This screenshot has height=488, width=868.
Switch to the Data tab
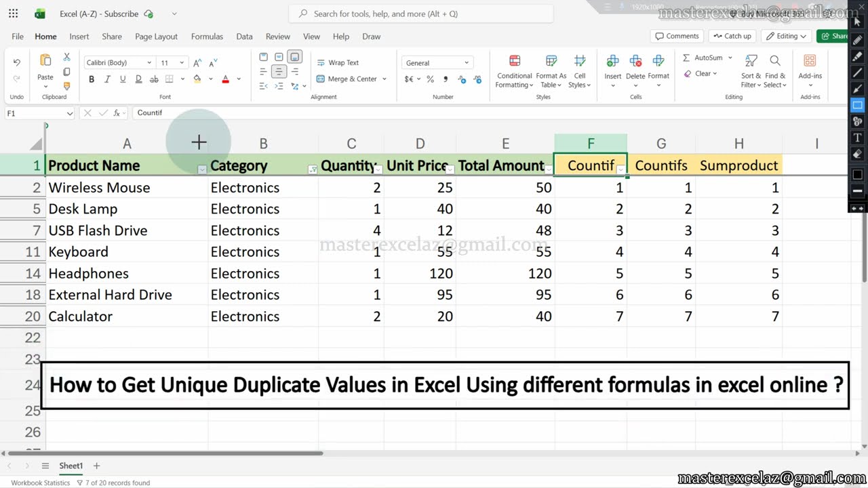(x=244, y=37)
